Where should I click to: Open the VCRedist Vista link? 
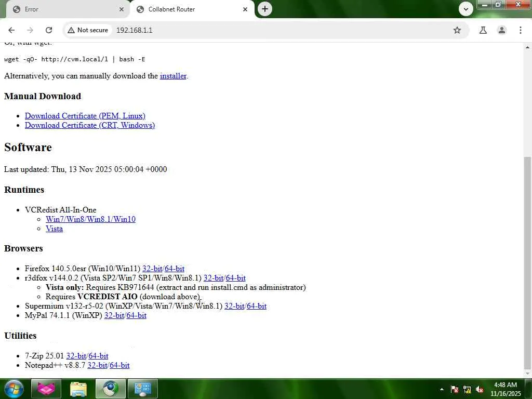coord(54,229)
